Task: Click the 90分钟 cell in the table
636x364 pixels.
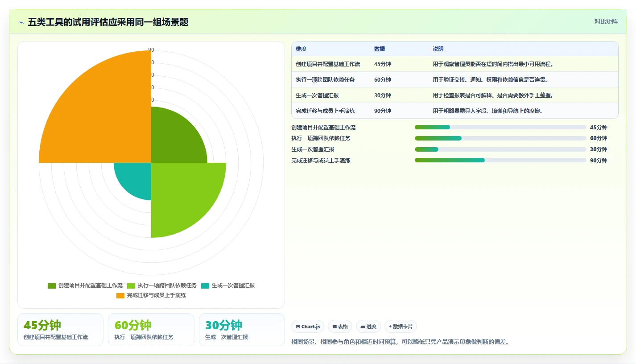Action: (x=383, y=111)
